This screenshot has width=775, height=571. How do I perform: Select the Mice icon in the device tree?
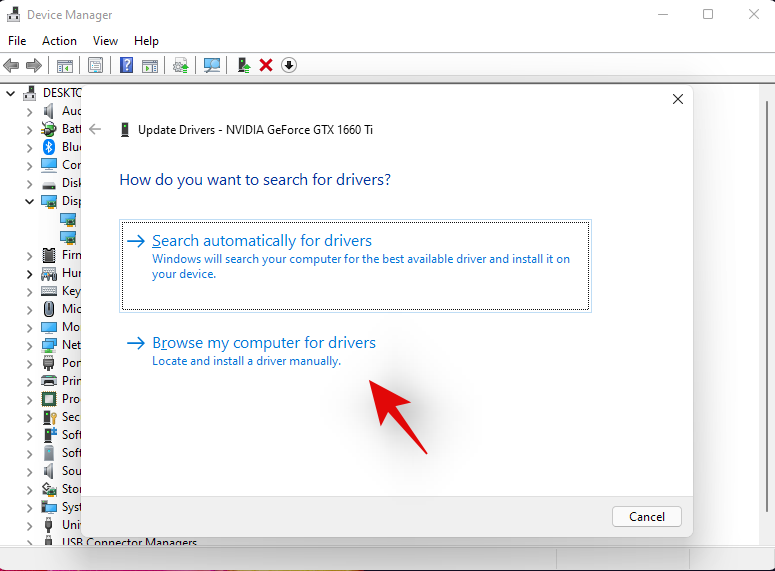(48, 309)
